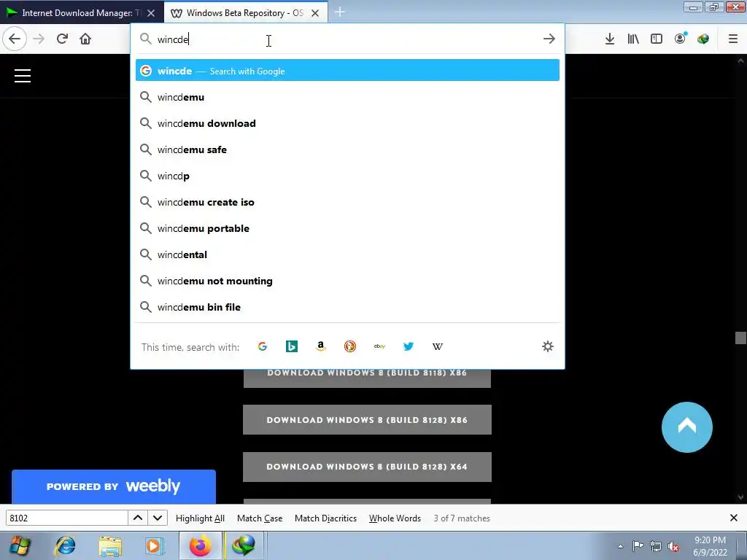The width and height of the screenshot is (747, 560).
Task: Find next match arrow
Action: click(x=158, y=518)
